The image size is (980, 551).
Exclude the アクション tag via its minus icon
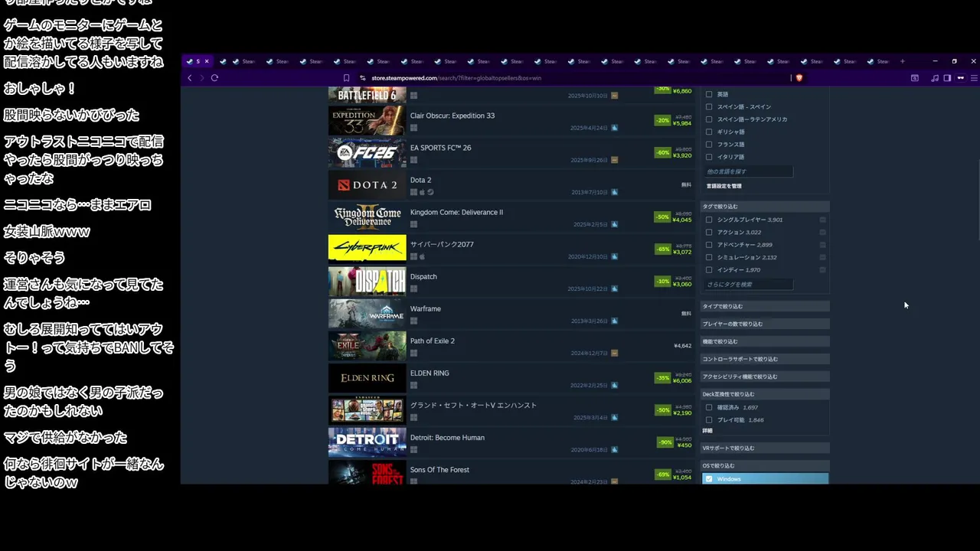point(822,232)
